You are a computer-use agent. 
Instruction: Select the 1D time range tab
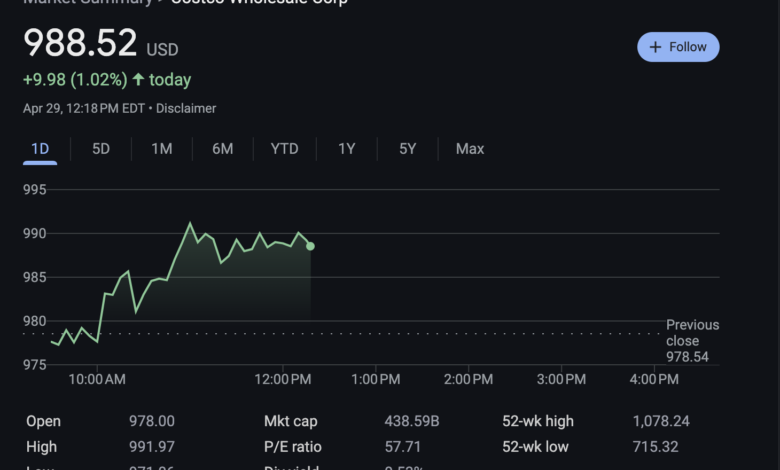coord(40,149)
